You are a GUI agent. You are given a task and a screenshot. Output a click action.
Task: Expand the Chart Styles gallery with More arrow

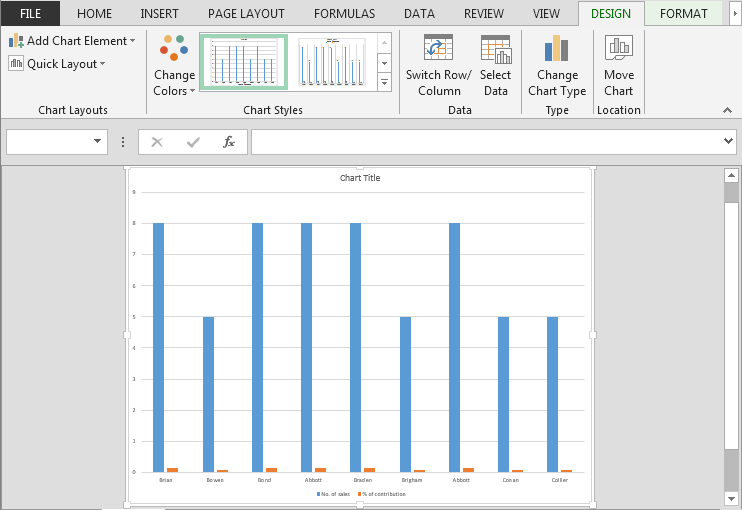coord(385,82)
